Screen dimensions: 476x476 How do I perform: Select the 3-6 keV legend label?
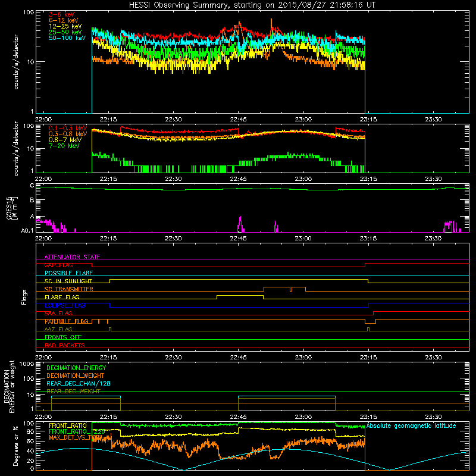tap(62, 14)
